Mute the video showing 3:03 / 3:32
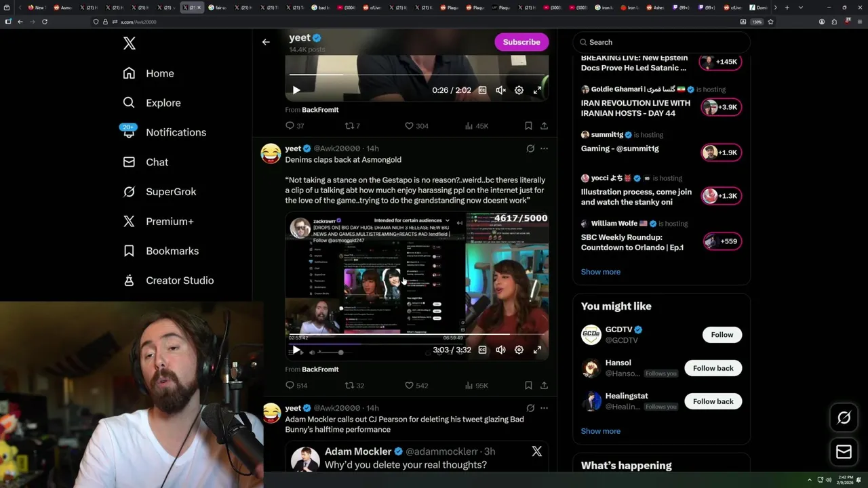 (x=500, y=350)
